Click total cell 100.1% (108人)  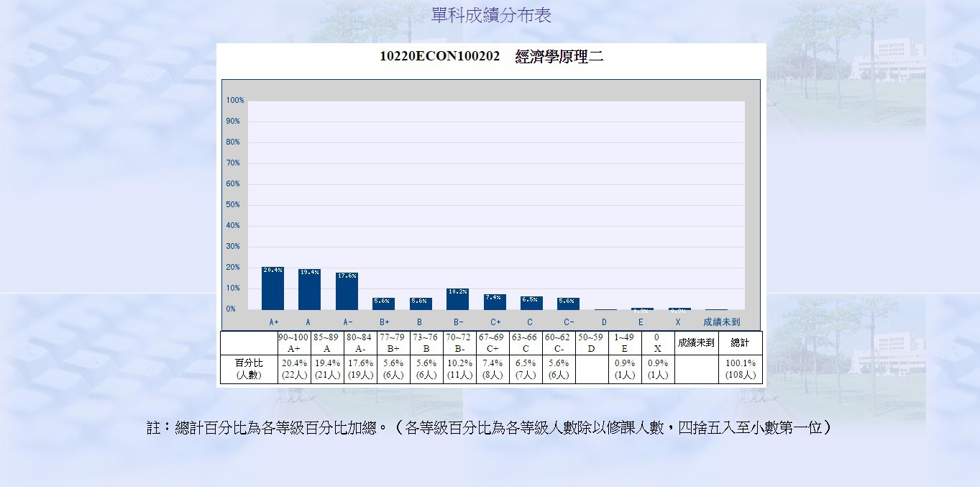(741, 369)
